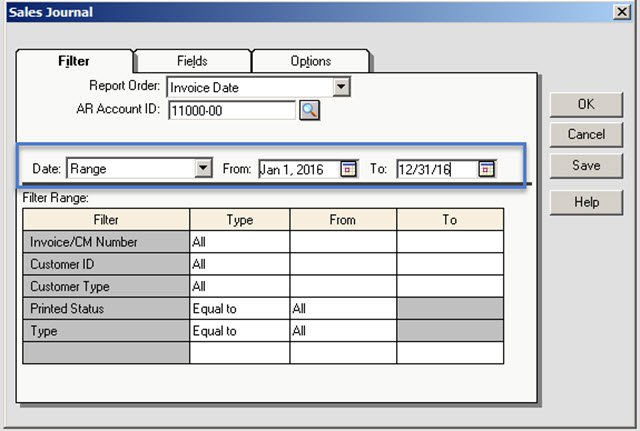This screenshot has height=431, width=640.
Task: Switch to the Fields tab
Action: pos(192,61)
